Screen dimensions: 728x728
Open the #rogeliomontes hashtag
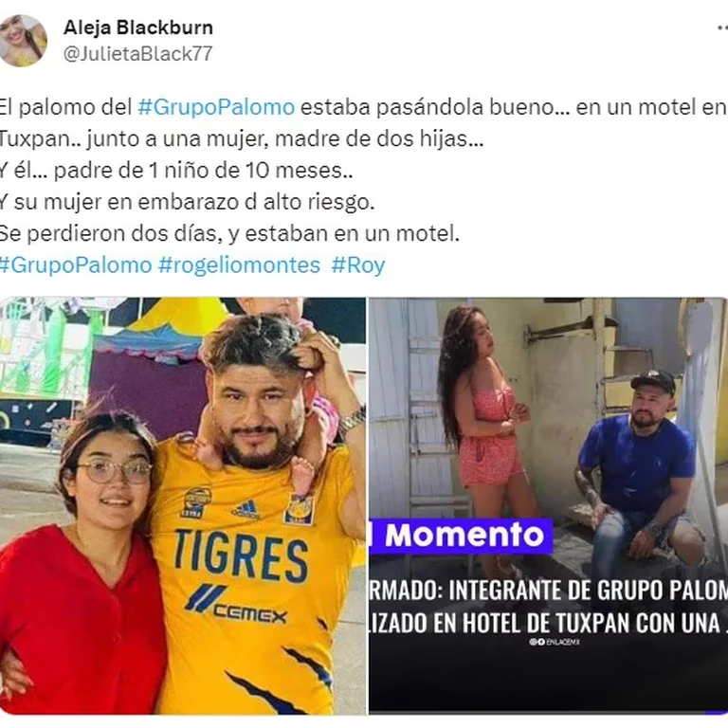239,265
